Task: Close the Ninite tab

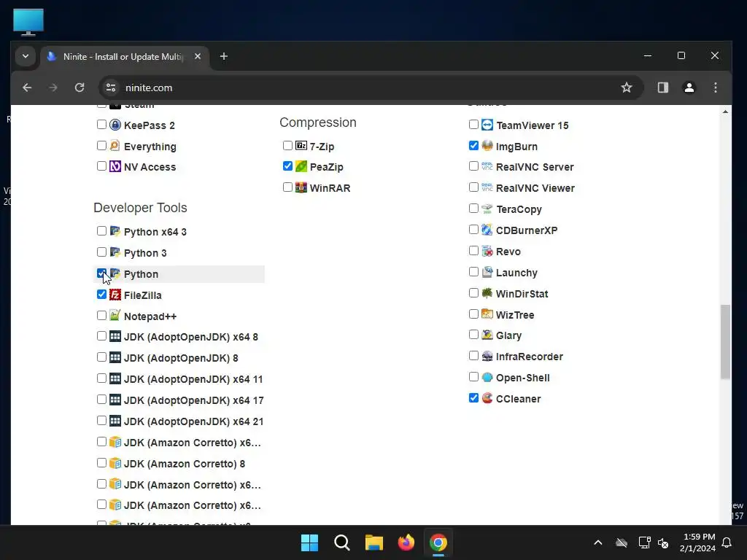Action: click(x=197, y=56)
